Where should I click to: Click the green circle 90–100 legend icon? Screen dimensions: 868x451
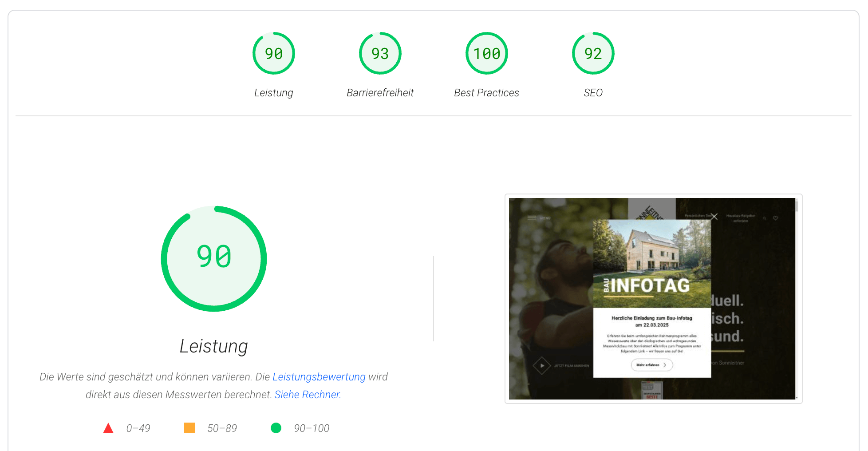[276, 428]
